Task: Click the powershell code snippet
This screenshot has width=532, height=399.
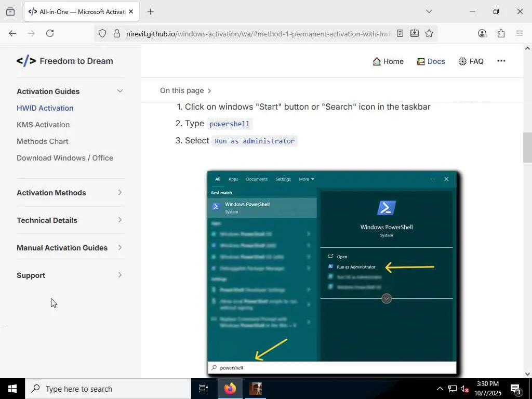Action: (x=229, y=124)
